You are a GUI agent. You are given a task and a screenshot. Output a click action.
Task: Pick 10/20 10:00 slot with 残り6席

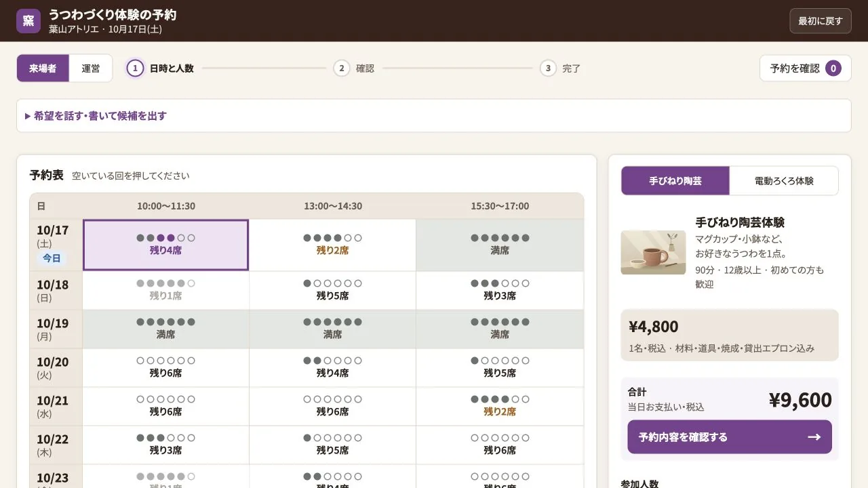point(165,367)
